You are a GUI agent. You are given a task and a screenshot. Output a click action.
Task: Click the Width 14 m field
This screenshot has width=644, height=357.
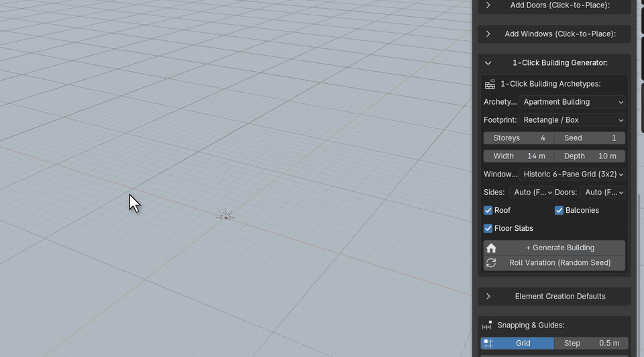519,156
